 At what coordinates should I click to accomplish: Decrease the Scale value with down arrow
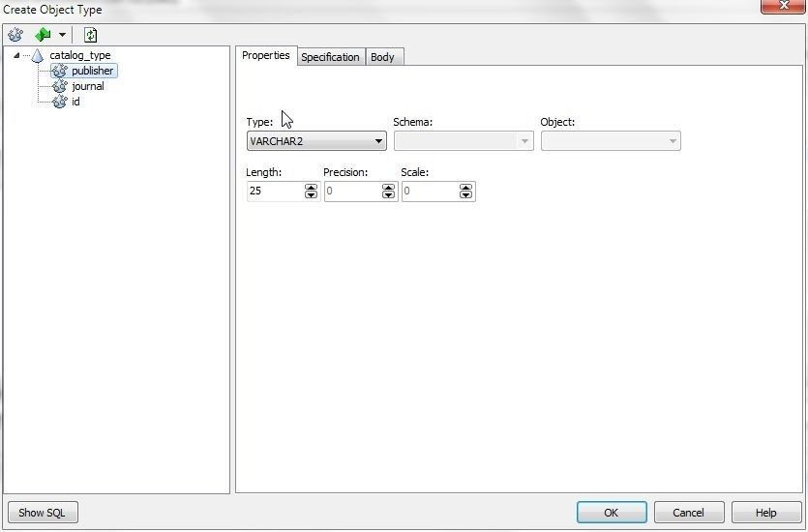tap(465, 195)
